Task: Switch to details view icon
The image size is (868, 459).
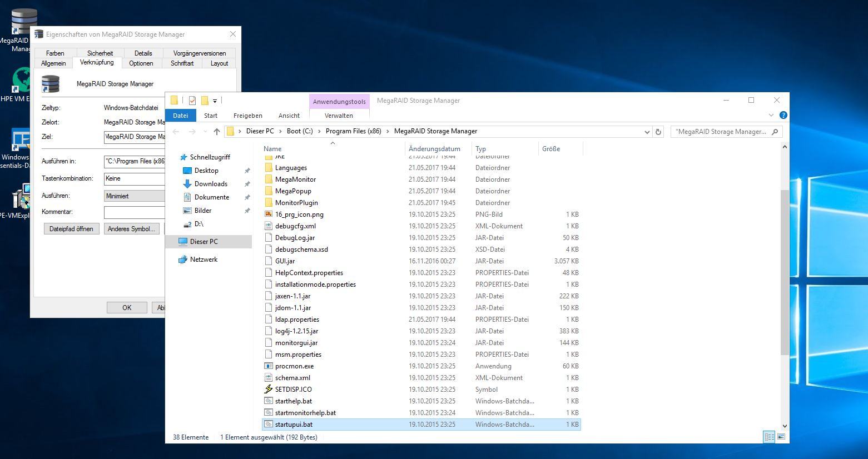Action: pos(769,437)
